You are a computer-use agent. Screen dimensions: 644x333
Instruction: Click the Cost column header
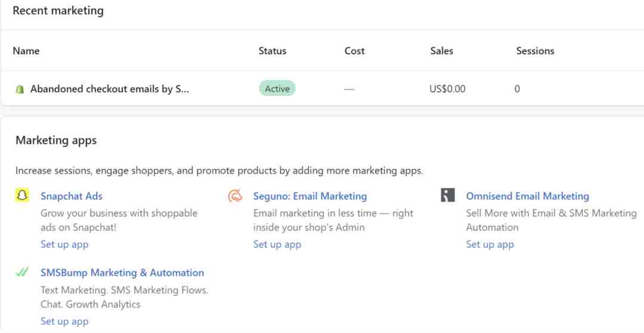(x=354, y=51)
